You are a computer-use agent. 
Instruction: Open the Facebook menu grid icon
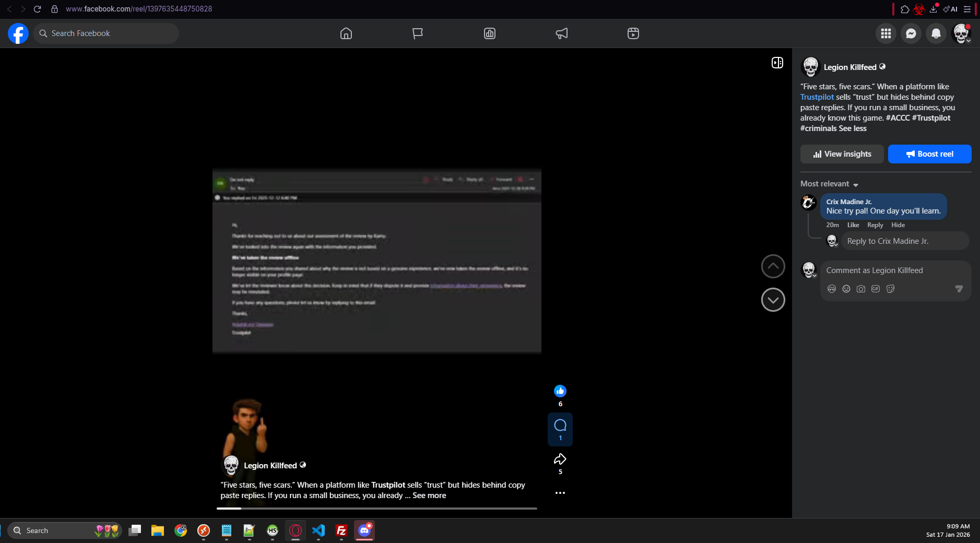tap(886, 33)
